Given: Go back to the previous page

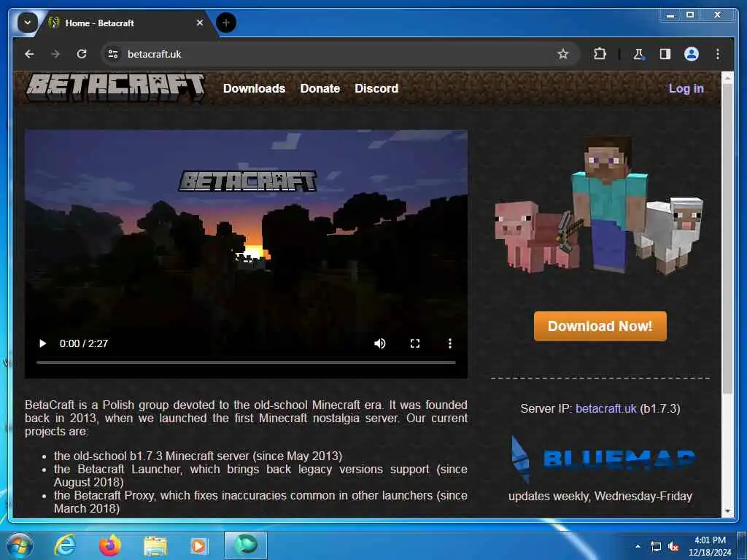Looking at the screenshot, I should point(29,54).
